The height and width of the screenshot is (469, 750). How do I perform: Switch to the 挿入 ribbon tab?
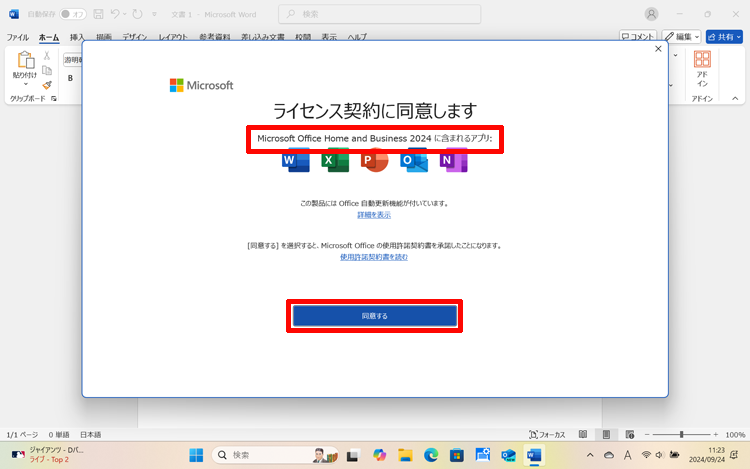click(x=77, y=37)
